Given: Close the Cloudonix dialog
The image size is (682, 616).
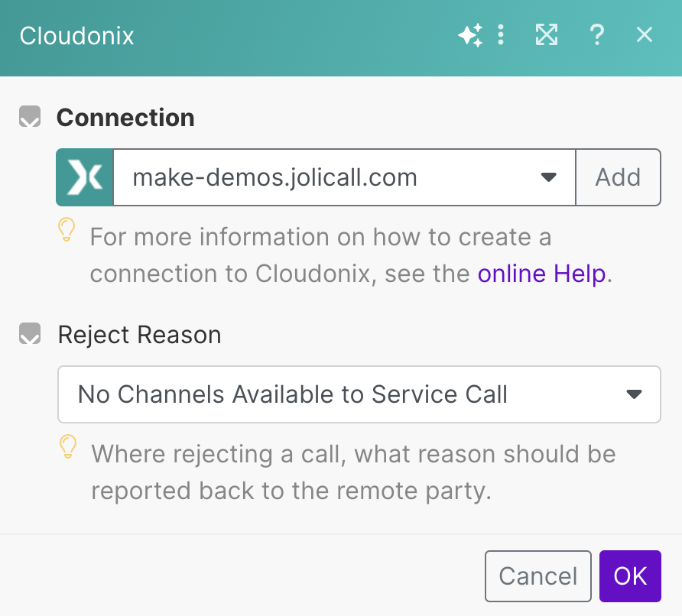Looking at the screenshot, I should 645,35.
